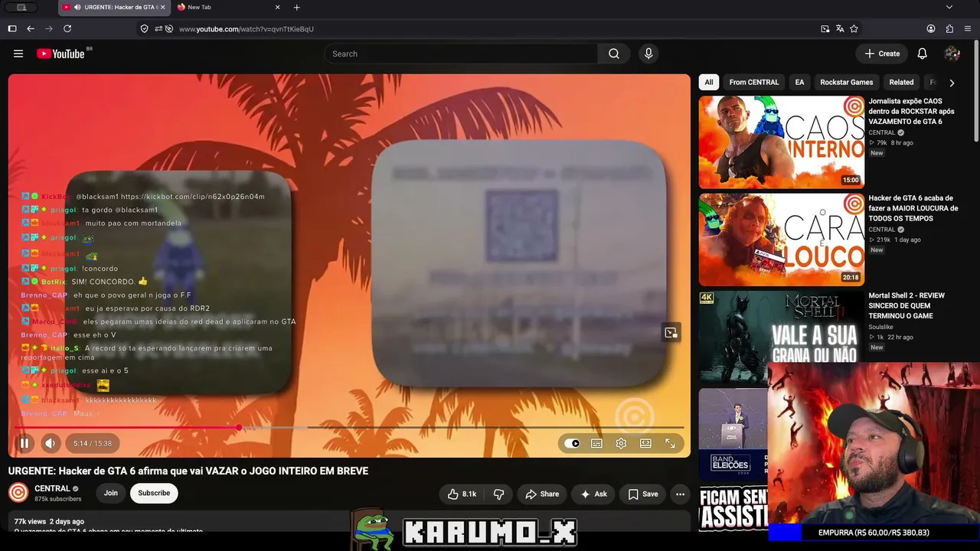Image resolution: width=980 pixels, height=551 pixels.
Task: Seek on the red video progress bar
Action: click(x=349, y=428)
